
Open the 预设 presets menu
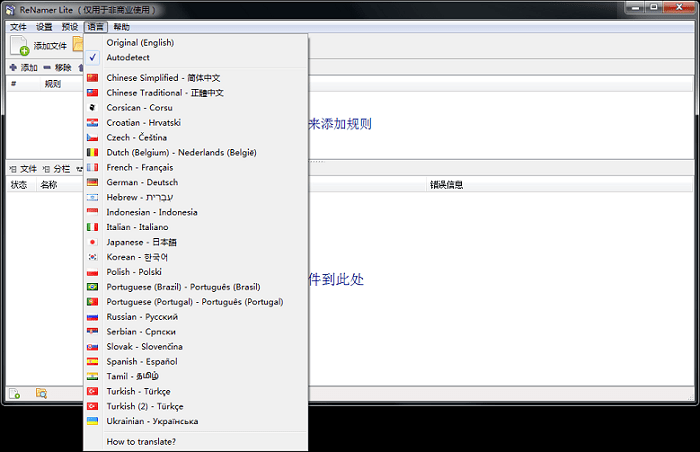point(70,27)
